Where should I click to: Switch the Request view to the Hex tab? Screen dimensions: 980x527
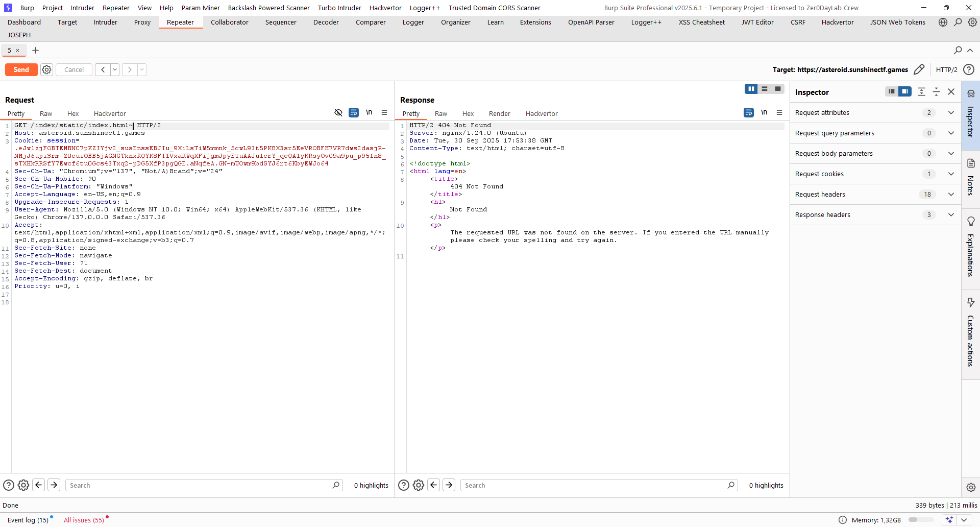[73, 114]
